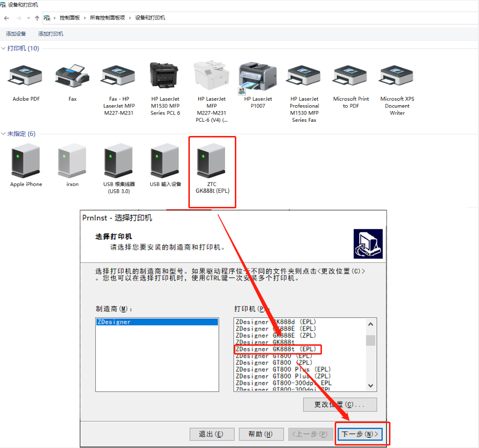The width and height of the screenshot is (479, 448).
Task: Select HP LaserJet MFP M227-M231 PCL-6 (V4) printer
Action: pos(212,75)
